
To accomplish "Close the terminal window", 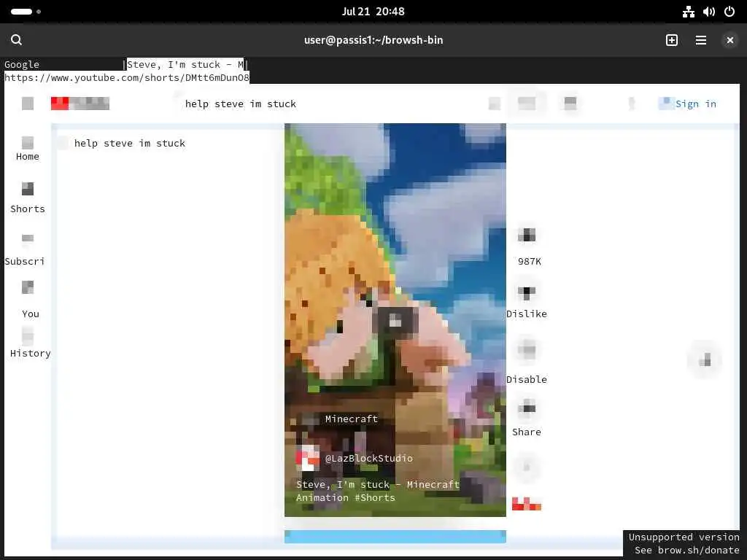I will click(729, 40).
